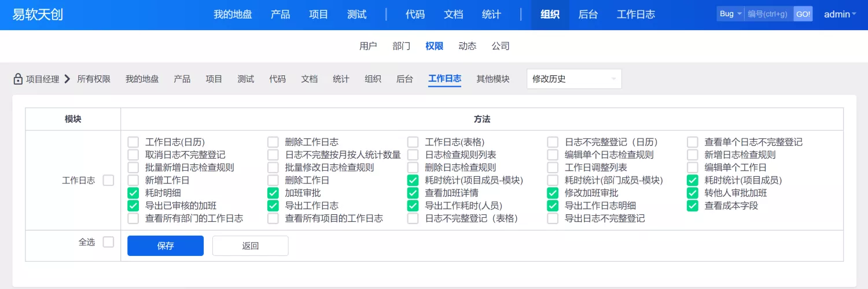Uncheck 耗时统计(项目成员-模块) permission
The image size is (868, 289).
pyautogui.click(x=413, y=180)
